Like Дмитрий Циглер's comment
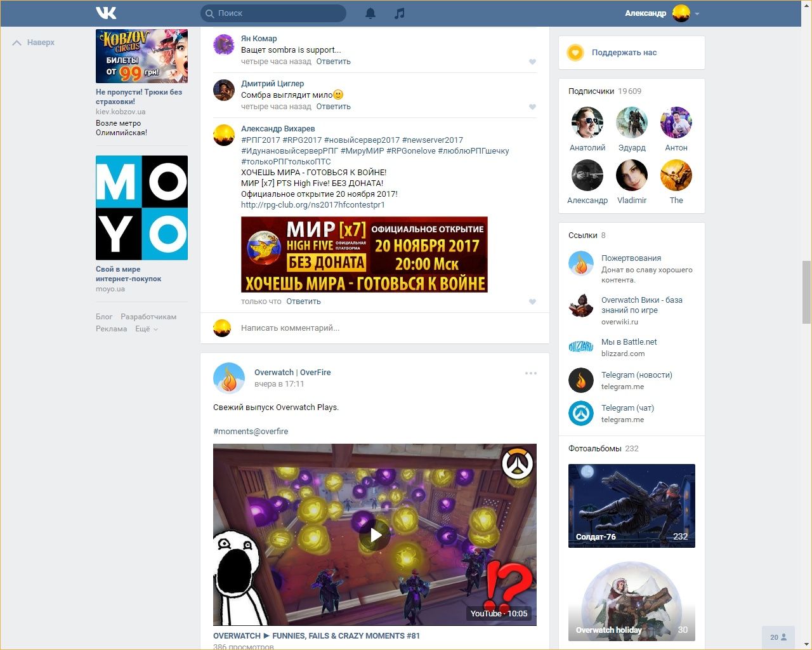The width and height of the screenshot is (812, 650). click(x=532, y=107)
